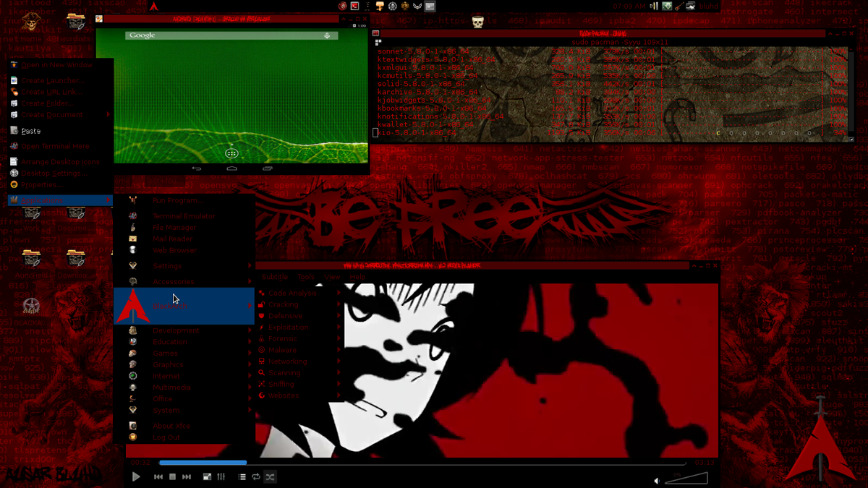Viewport: 868px width, 488px height.
Task: Tap the Android recent apps button
Action: click(x=267, y=168)
